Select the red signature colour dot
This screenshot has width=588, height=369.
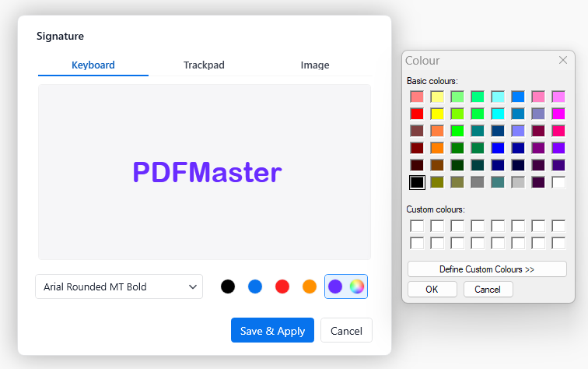[x=282, y=286]
